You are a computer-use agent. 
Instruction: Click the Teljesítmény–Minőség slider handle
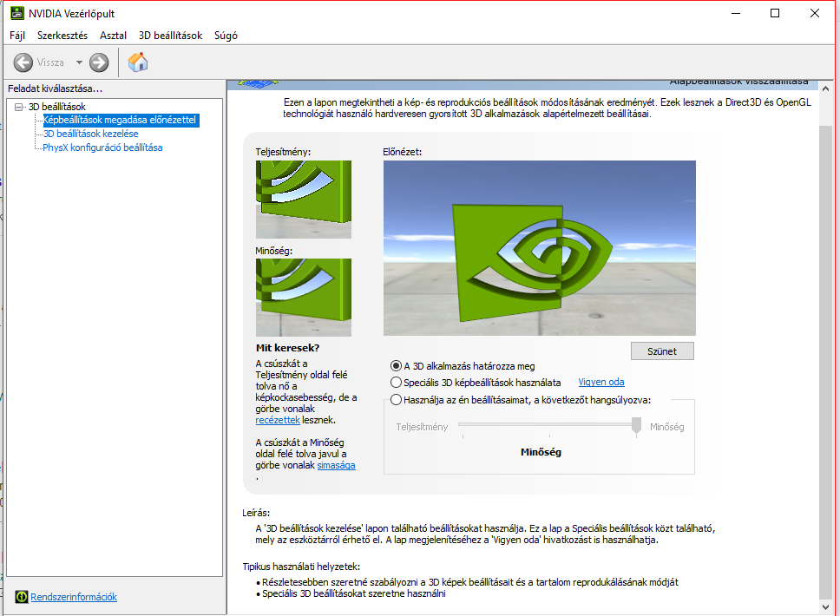tap(636, 425)
